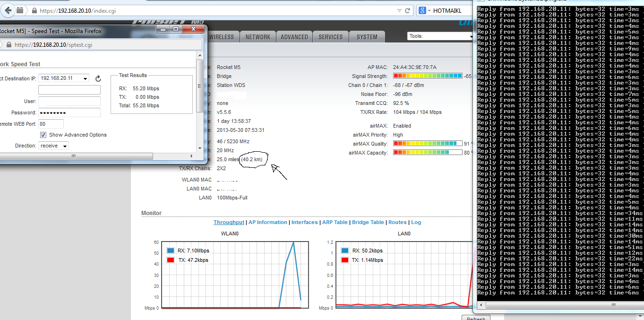644x320 pixels.
Task: Uncheck the Show Advanced Options checkbox
Action: [43, 135]
